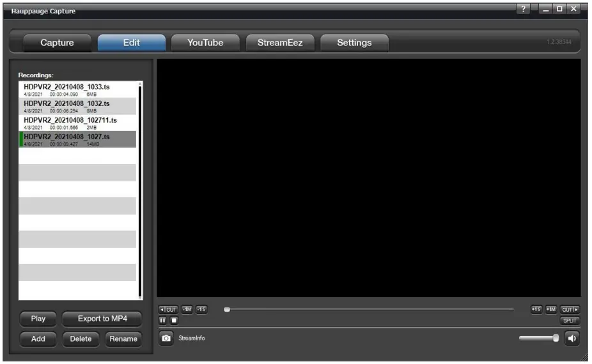
Task: Mute audio using the speaker icon
Action: click(x=572, y=338)
